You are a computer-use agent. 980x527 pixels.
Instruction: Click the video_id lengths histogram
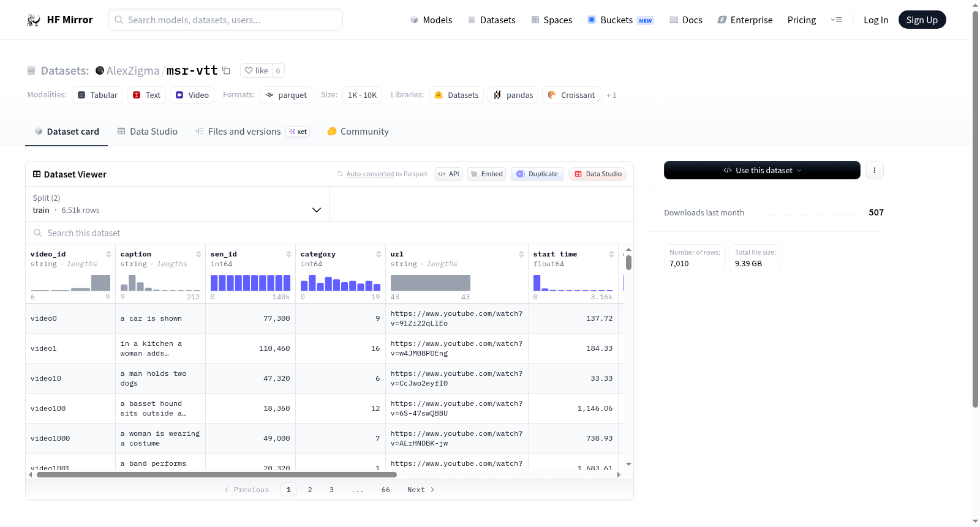(70, 282)
